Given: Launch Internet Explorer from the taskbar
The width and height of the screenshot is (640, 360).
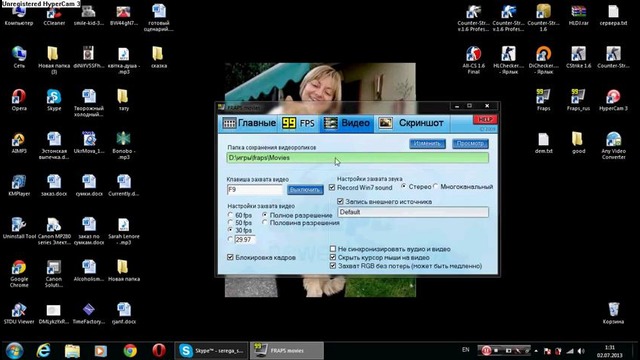Looking at the screenshot, I should (43, 351).
